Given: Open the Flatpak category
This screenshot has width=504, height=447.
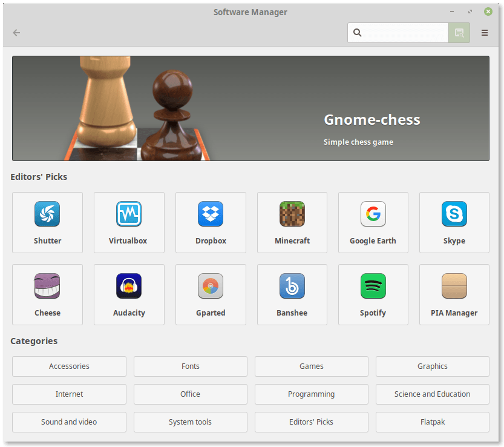Looking at the screenshot, I should [432, 422].
